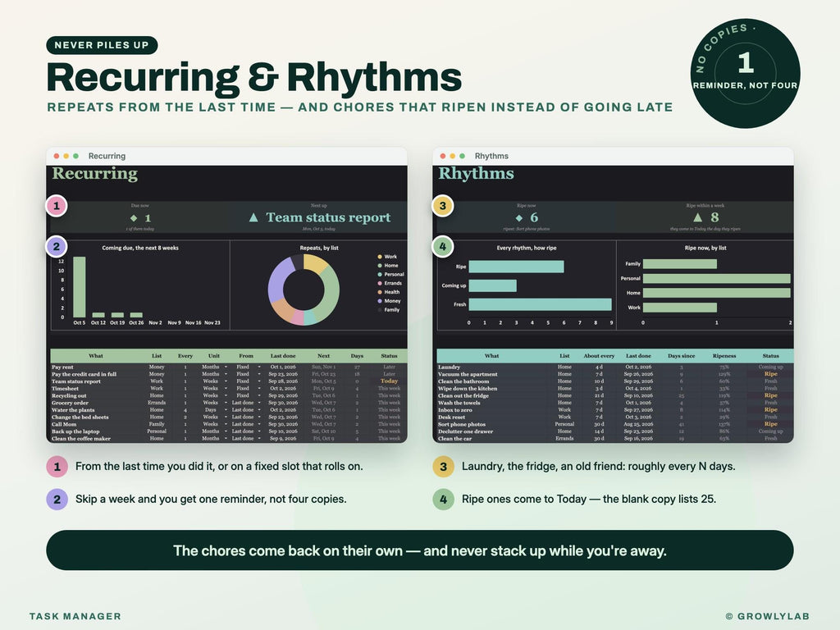Image resolution: width=840 pixels, height=630 pixels.
Task: Click the Ripe bar in Every rhythm chart
Action: [517, 267]
